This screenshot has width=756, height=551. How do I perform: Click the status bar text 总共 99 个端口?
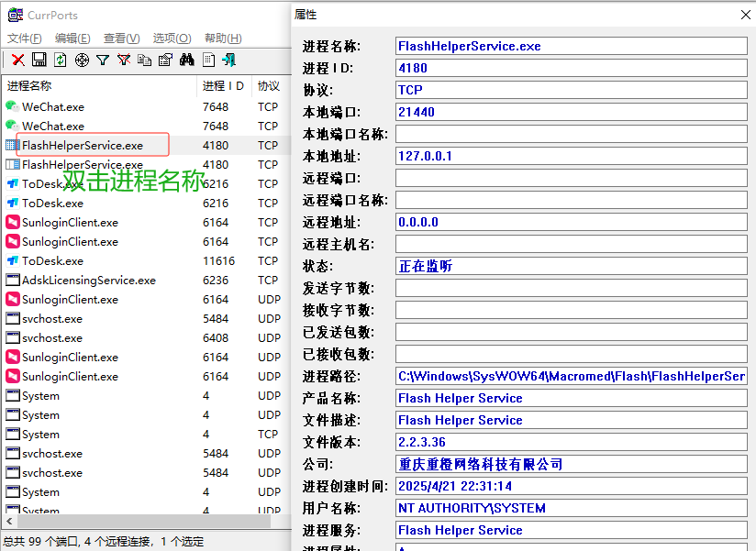[x=41, y=541]
